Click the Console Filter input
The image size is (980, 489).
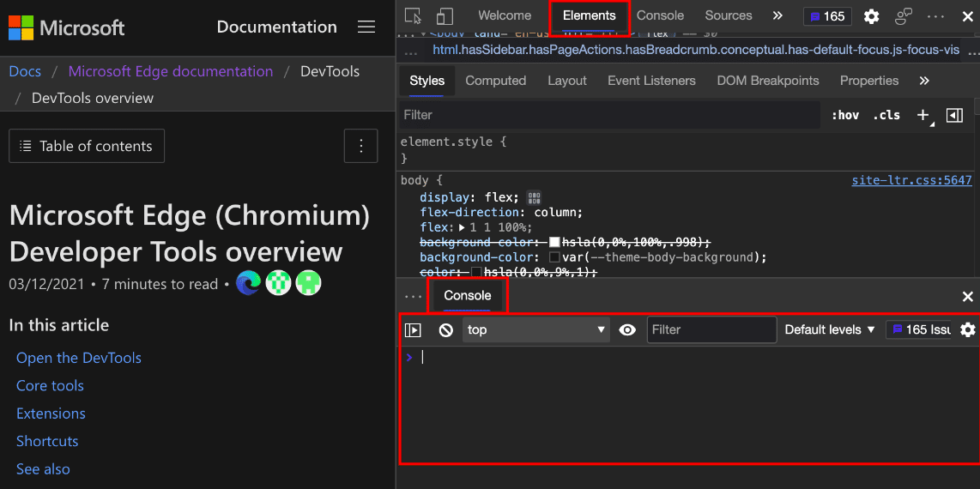tap(711, 329)
